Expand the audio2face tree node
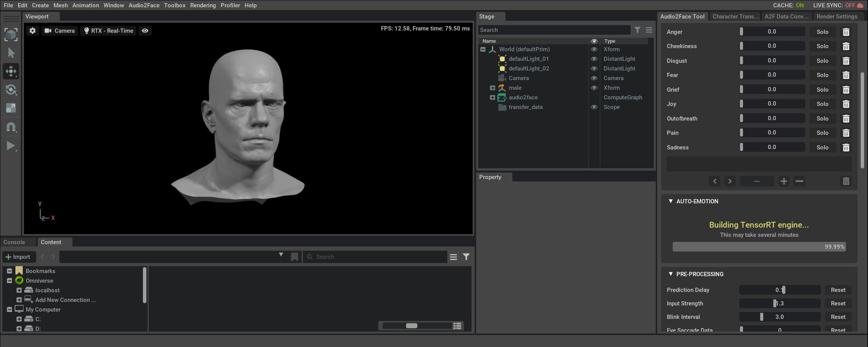 coord(492,98)
